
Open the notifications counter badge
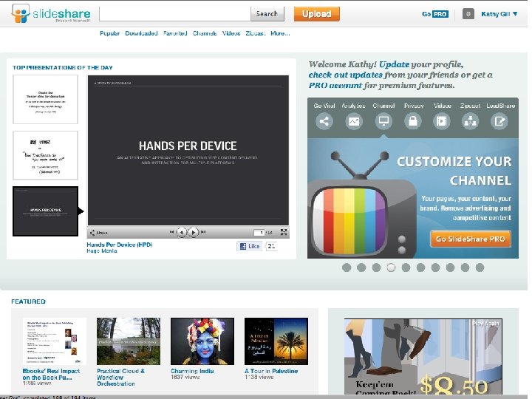[468, 14]
